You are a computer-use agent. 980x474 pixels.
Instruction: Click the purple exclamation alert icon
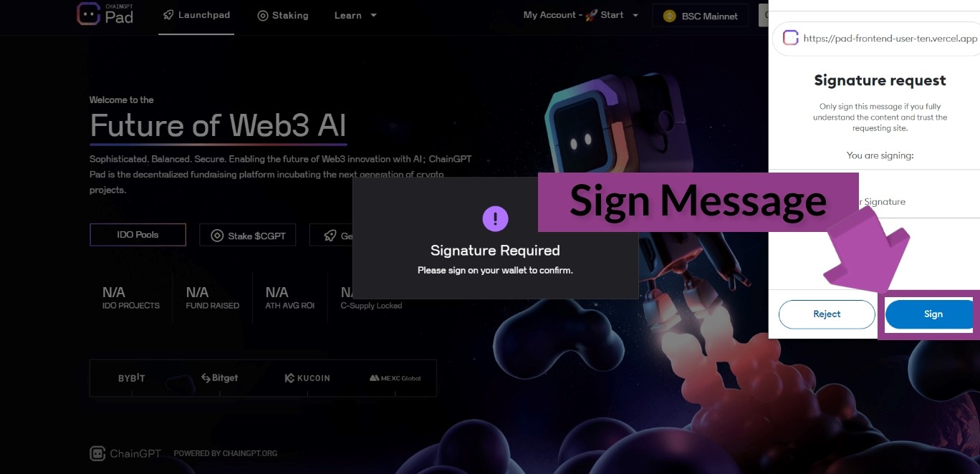(x=495, y=218)
